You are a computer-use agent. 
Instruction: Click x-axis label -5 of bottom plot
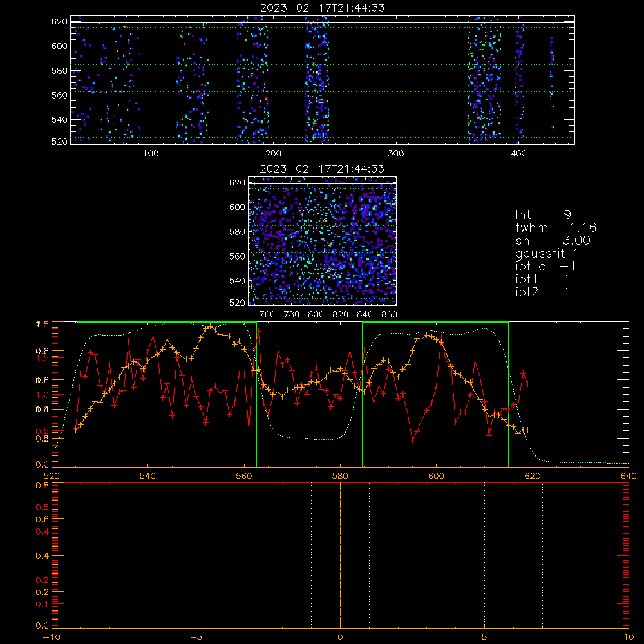point(196,637)
